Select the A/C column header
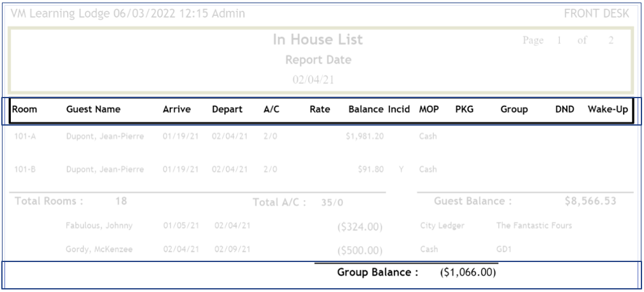644x292 pixels. (x=271, y=110)
